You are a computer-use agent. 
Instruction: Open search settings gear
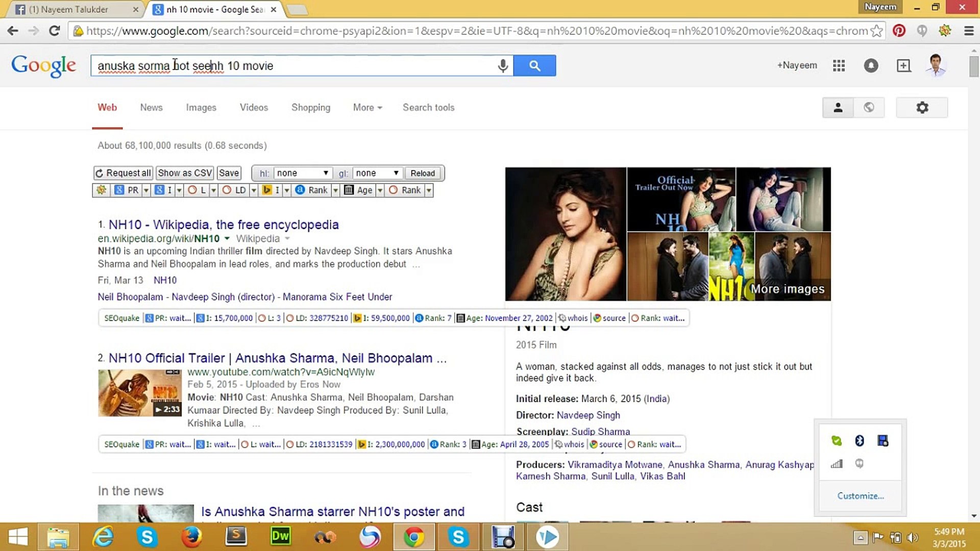coord(922,108)
